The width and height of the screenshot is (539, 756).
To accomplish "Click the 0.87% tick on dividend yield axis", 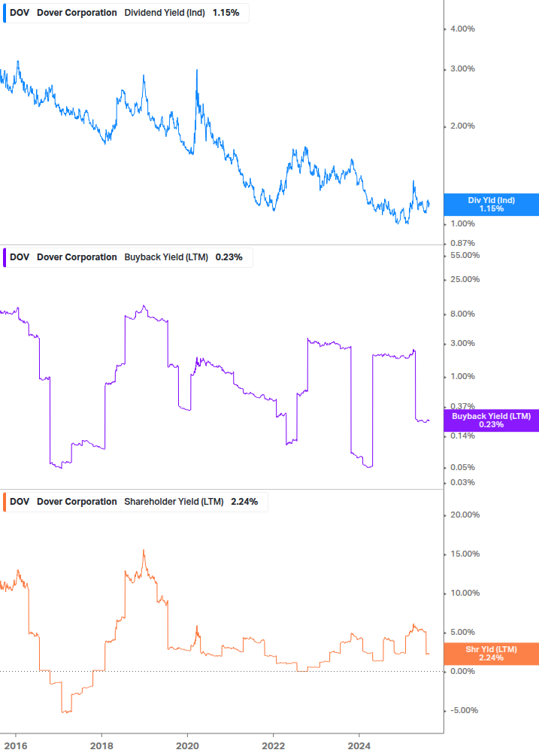I will tap(462, 244).
